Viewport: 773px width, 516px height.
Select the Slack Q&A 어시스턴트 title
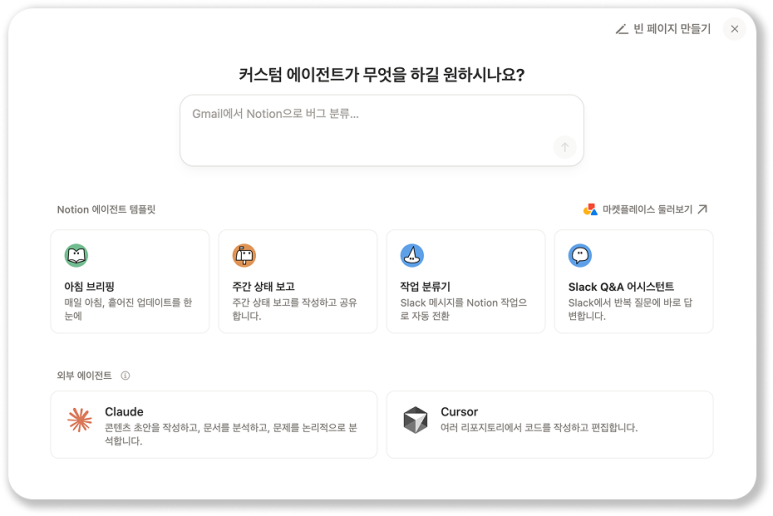click(621, 286)
